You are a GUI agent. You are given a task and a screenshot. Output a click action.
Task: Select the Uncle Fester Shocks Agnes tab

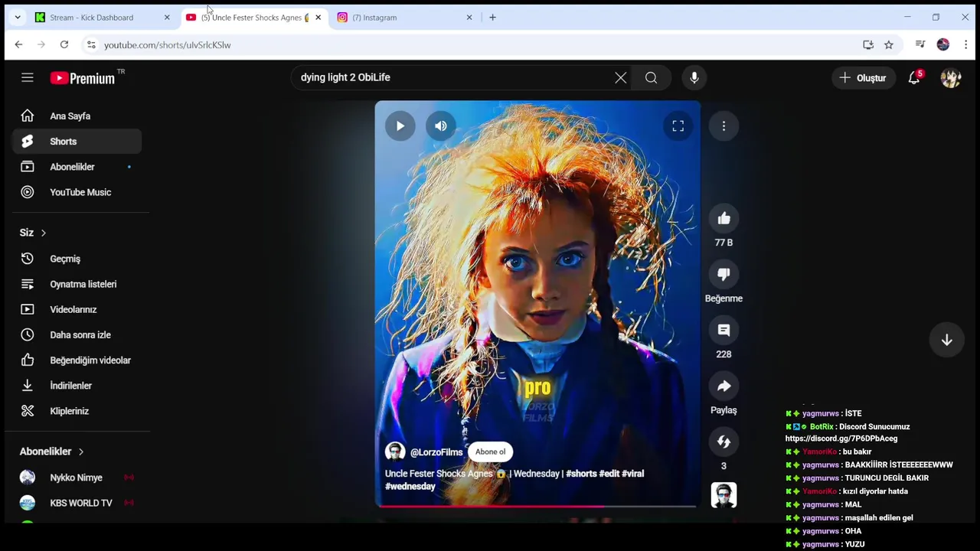pyautogui.click(x=253, y=18)
